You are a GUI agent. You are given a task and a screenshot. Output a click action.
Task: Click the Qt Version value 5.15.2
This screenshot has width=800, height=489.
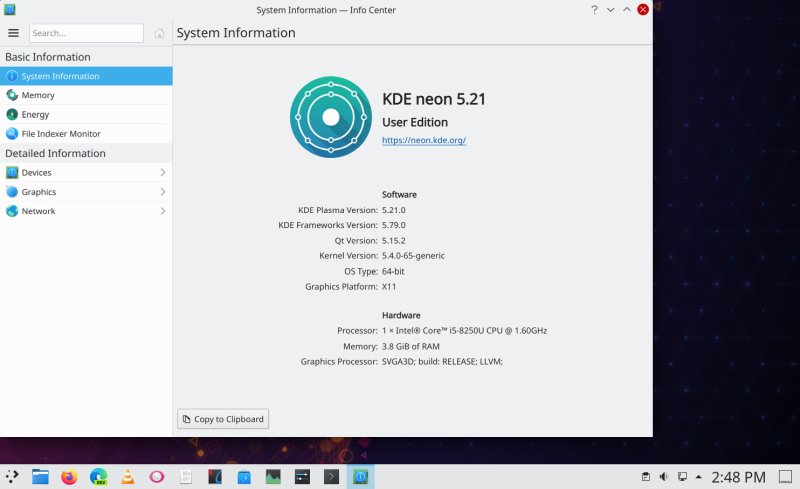(x=393, y=240)
